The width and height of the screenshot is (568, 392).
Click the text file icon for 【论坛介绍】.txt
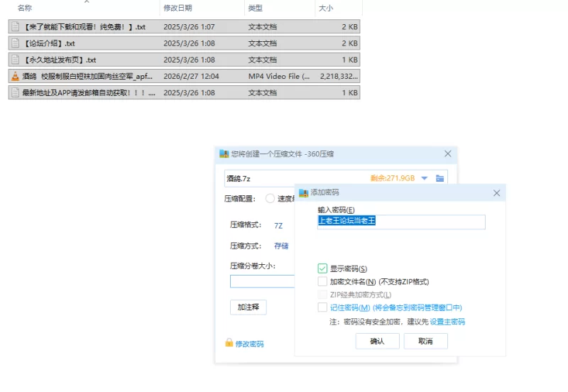click(x=15, y=43)
